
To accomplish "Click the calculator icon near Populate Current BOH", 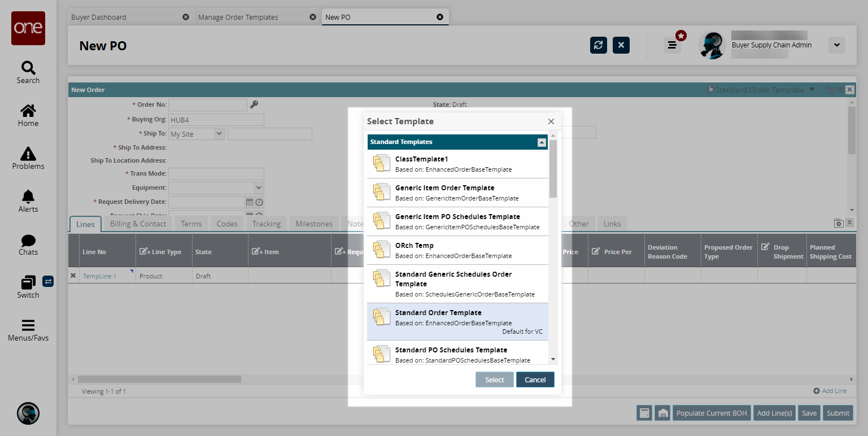I will 644,413.
